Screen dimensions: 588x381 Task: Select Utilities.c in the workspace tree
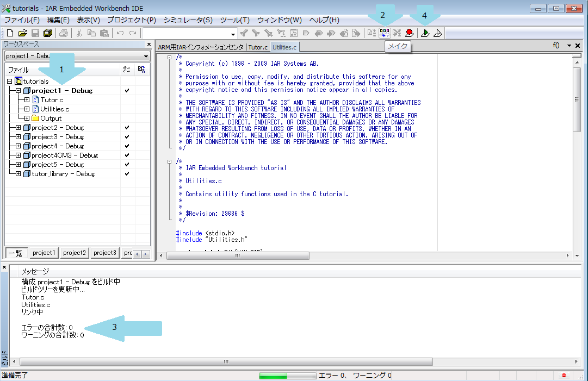[54, 109]
